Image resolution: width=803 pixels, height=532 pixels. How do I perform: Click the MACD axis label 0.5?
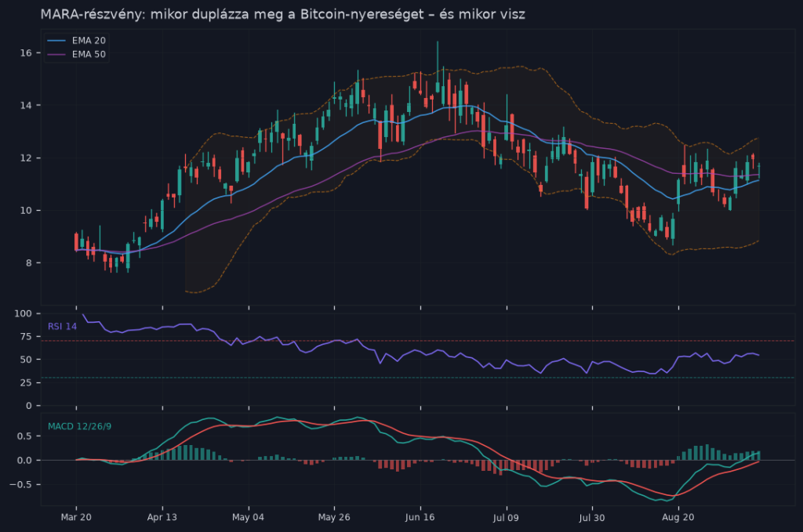(24, 436)
